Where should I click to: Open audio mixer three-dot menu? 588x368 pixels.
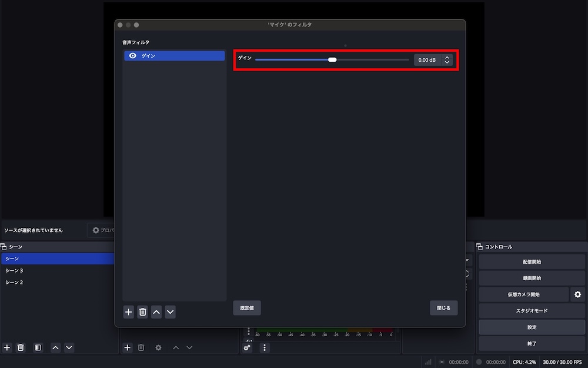pos(265,348)
